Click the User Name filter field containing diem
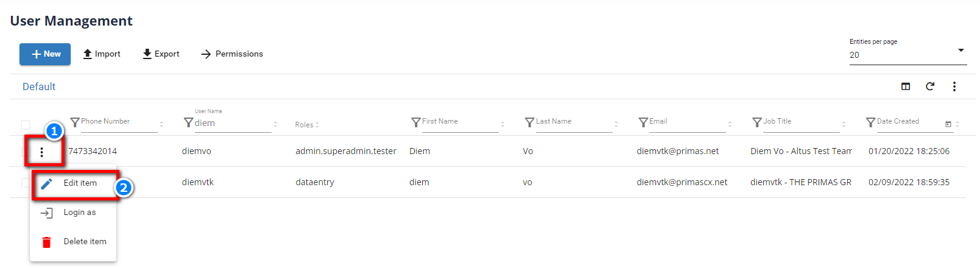Screen dimensions: 980x268 click(x=231, y=123)
